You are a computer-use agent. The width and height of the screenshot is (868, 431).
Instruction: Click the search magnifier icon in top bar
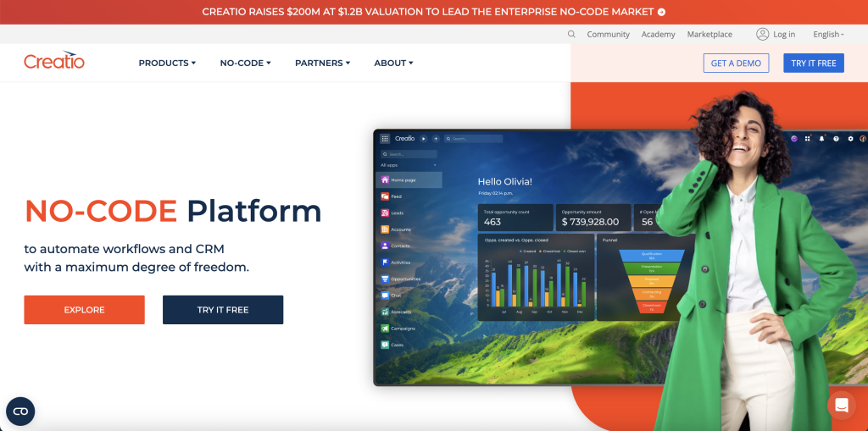tap(571, 35)
